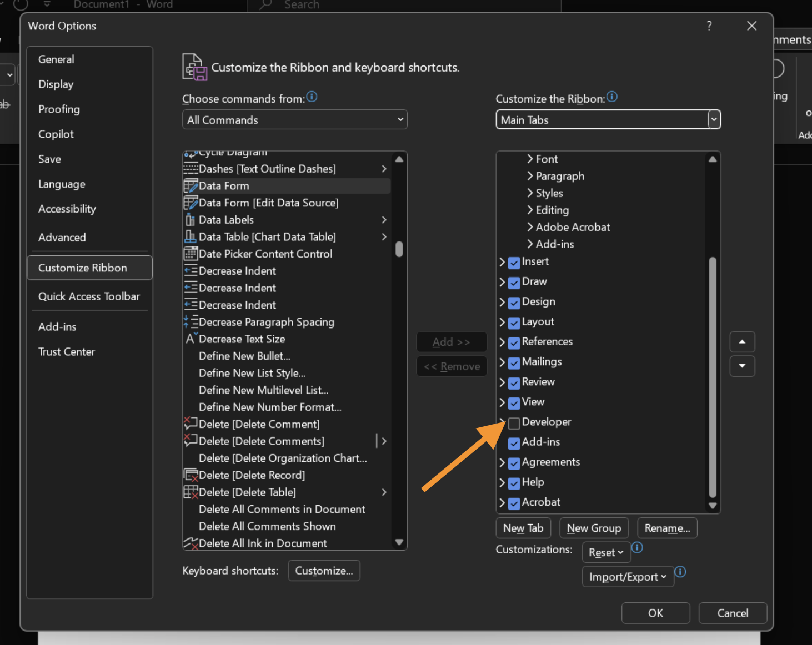Click the Decrease Paragraph Spacing icon
The image size is (812, 645).
pos(190,322)
